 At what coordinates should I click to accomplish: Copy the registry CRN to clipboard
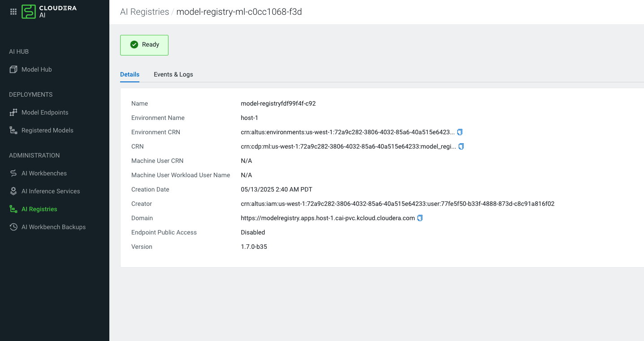click(462, 146)
